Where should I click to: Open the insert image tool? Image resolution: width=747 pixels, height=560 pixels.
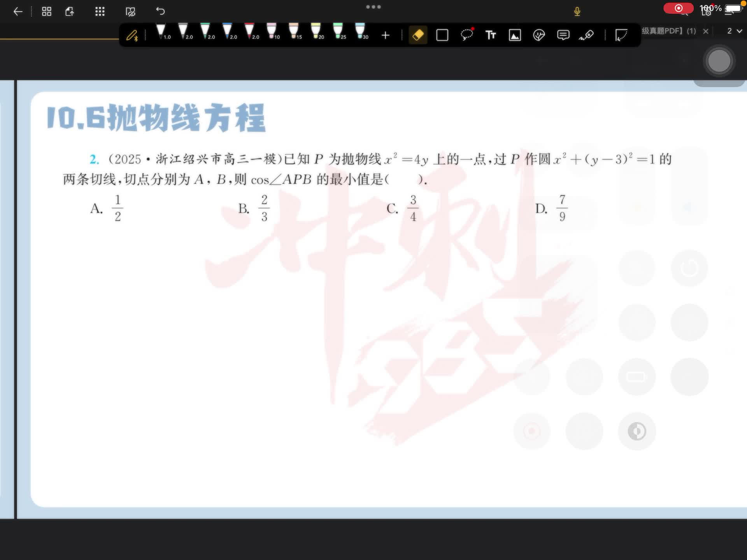(515, 35)
